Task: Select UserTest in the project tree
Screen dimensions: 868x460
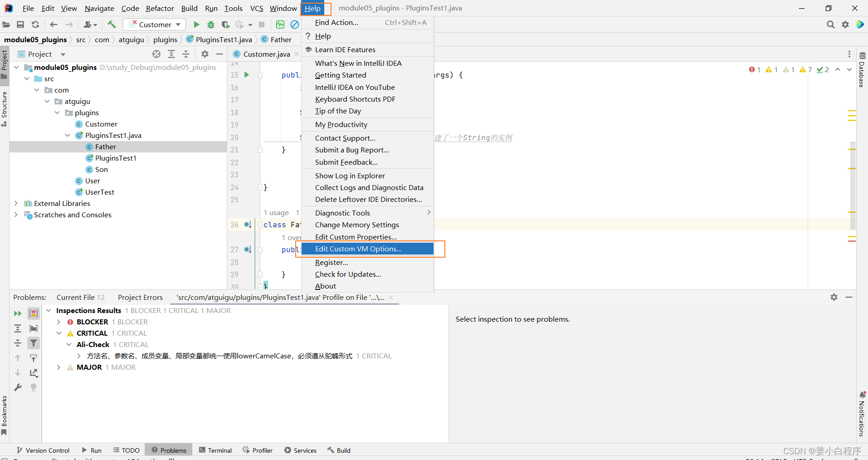Action: point(100,192)
